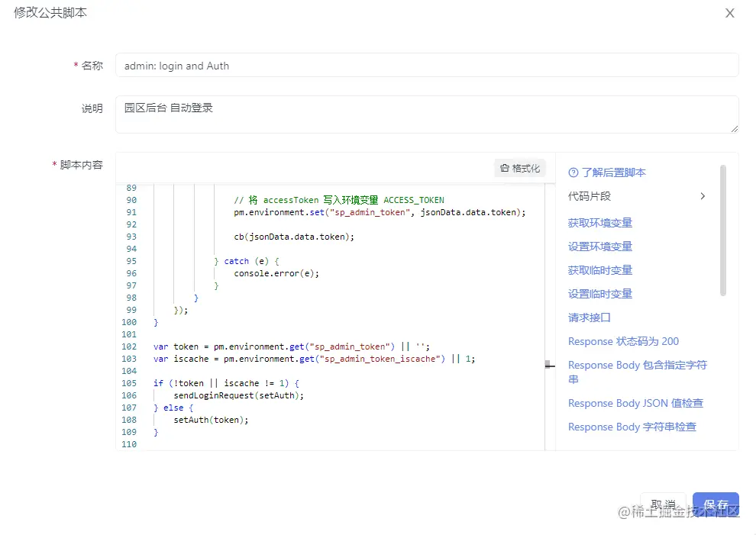Expand the 代码片段 chevron arrow
Viewport: 756px width, 535px height.
click(703, 196)
